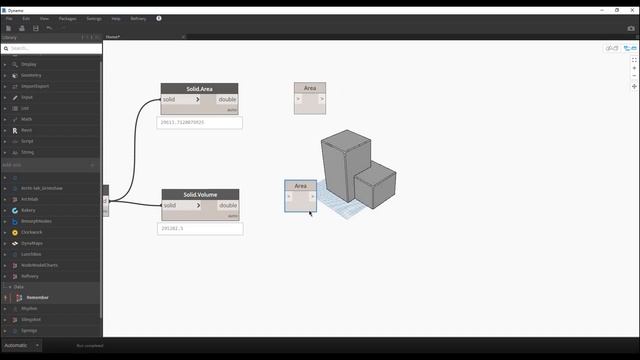Screen dimensions: 640x360
Task: Open the Automatic run mode dropdown
Action: (x=21, y=345)
